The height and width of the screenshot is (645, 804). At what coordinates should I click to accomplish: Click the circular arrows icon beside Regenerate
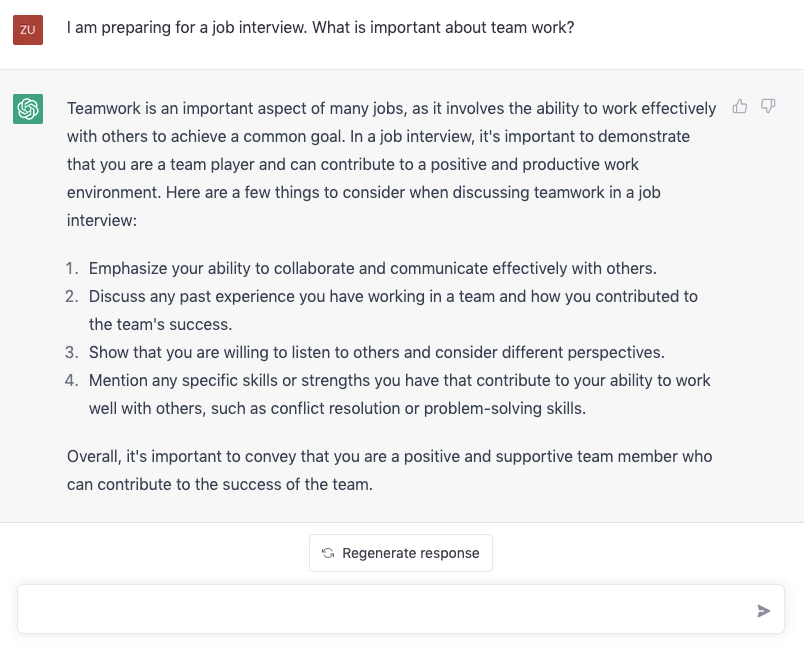pos(328,553)
